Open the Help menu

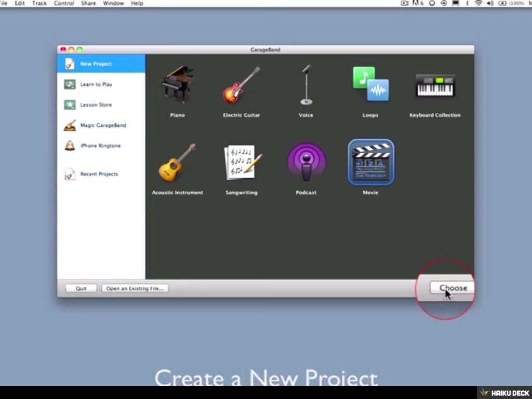[137, 4]
